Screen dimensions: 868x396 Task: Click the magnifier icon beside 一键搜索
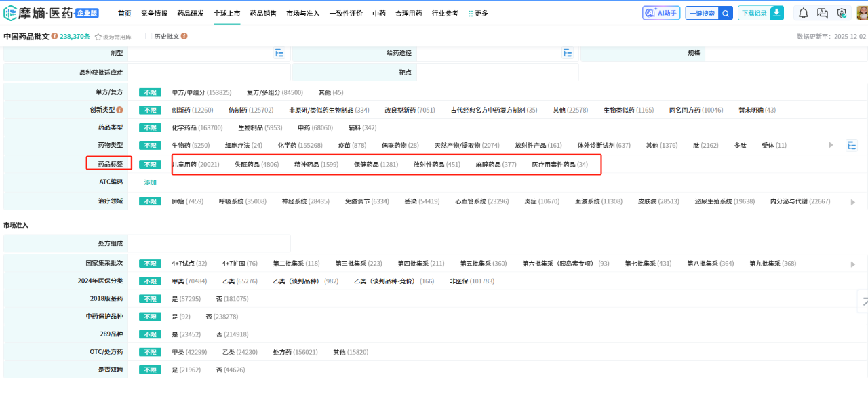(726, 13)
